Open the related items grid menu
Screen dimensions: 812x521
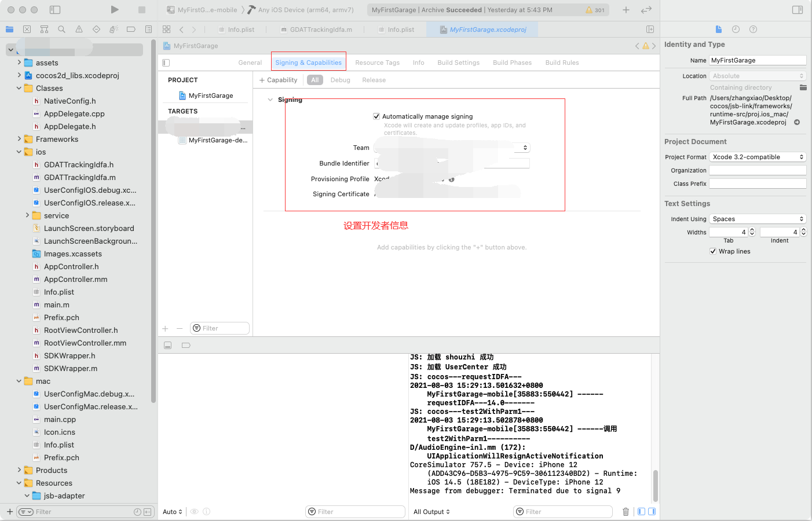(167, 29)
